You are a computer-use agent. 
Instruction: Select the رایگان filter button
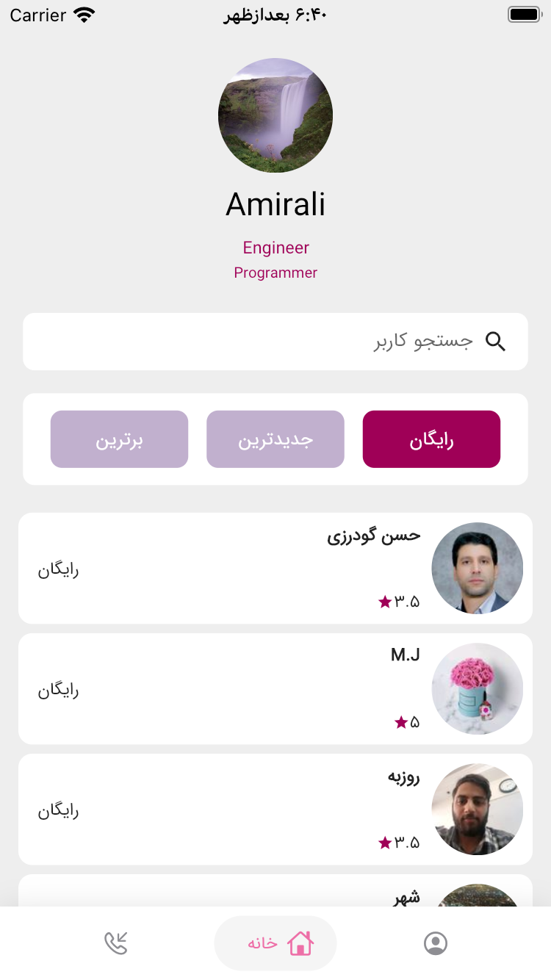431,439
